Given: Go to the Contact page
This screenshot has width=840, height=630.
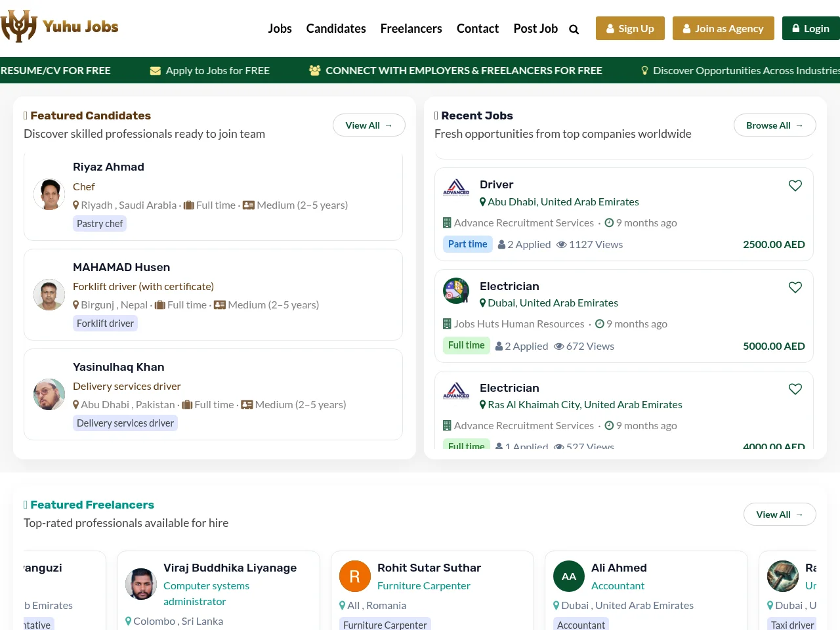Looking at the screenshot, I should [x=478, y=29].
